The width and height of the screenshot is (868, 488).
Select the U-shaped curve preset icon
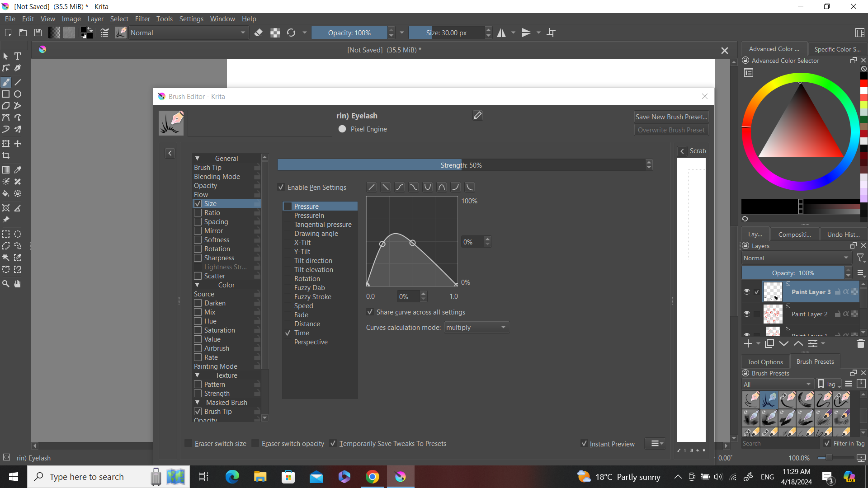427,187
